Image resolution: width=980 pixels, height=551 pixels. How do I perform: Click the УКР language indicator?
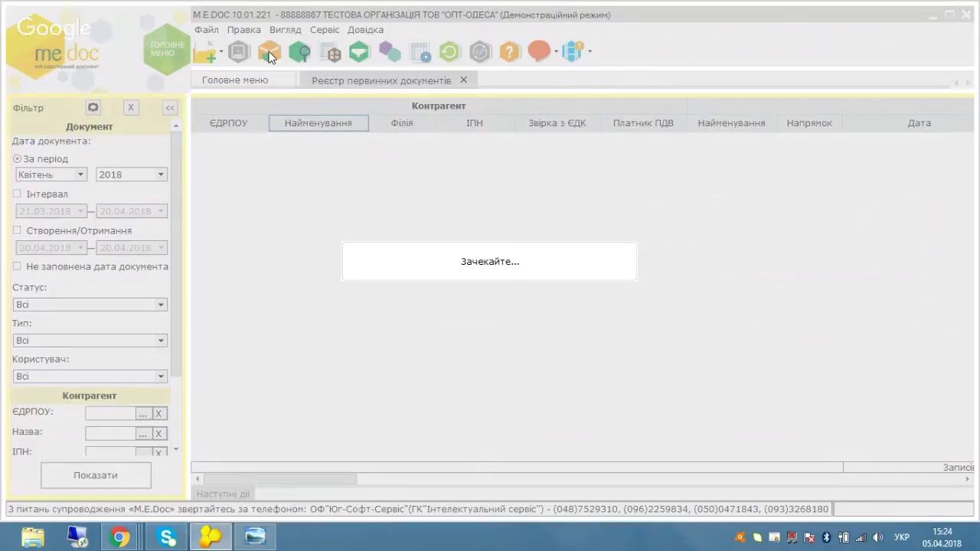902,537
